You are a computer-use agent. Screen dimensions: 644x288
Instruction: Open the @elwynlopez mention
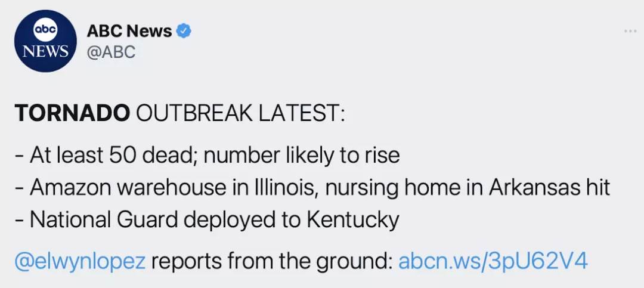[x=80, y=261]
